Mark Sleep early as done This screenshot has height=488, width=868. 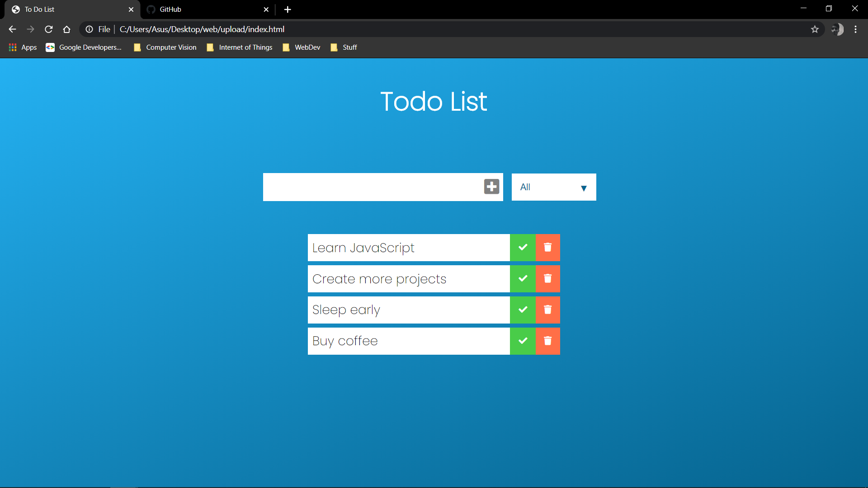point(523,310)
